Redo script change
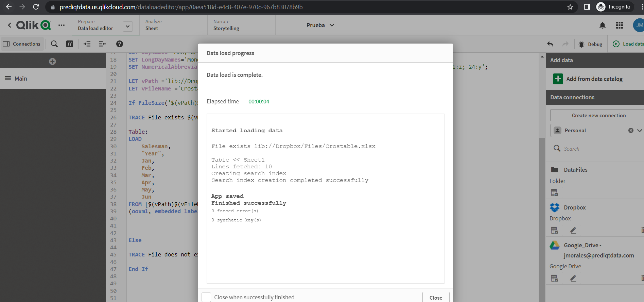The width and height of the screenshot is (644, 302). tap(565, 44)
